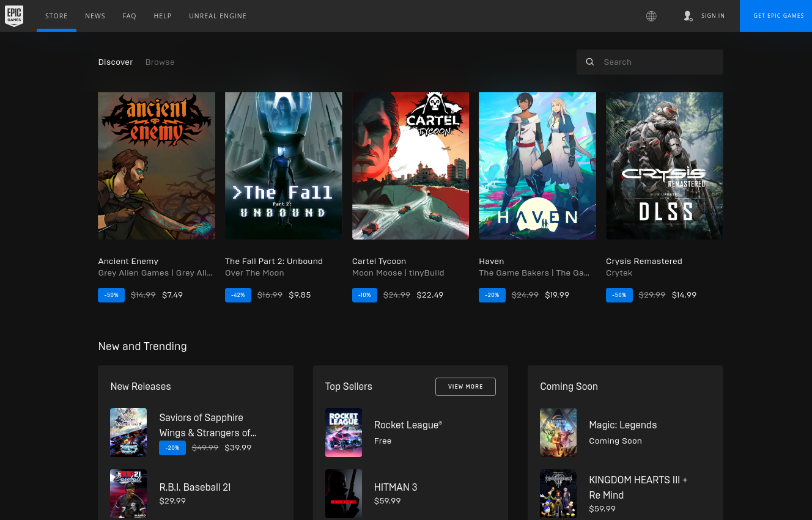Viewport: 812px width, 520px height.
Task: Open the Haven game cover
Action: coord(537,166)
